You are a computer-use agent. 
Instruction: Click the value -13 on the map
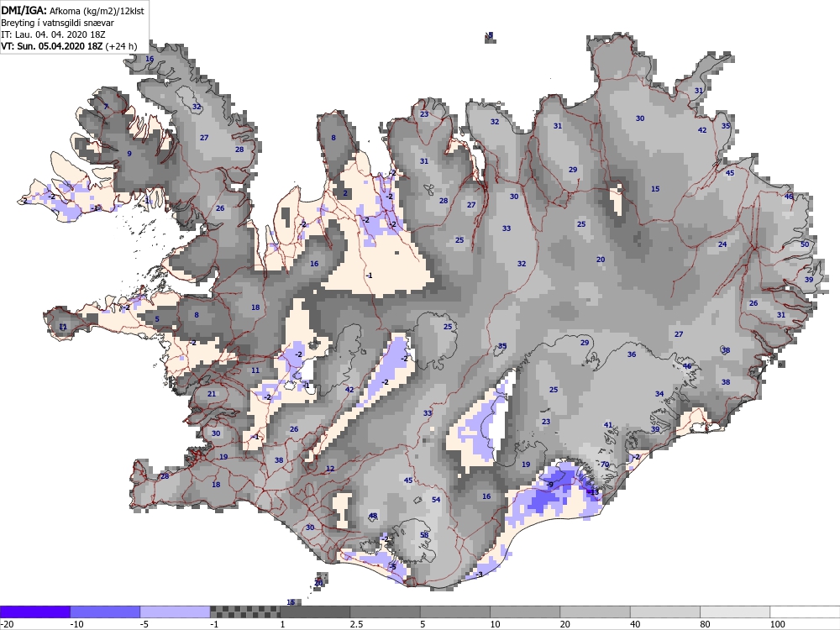[x=593, y=492]
